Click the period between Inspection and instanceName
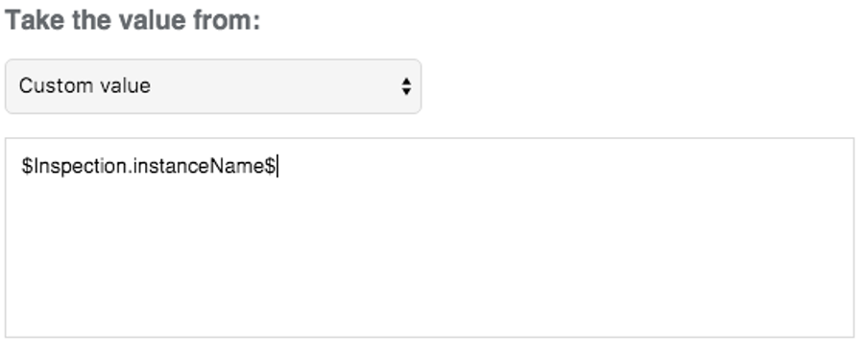The height and width of the screenshot is (355, 868). pyautogui.click(x=129, y=172)
